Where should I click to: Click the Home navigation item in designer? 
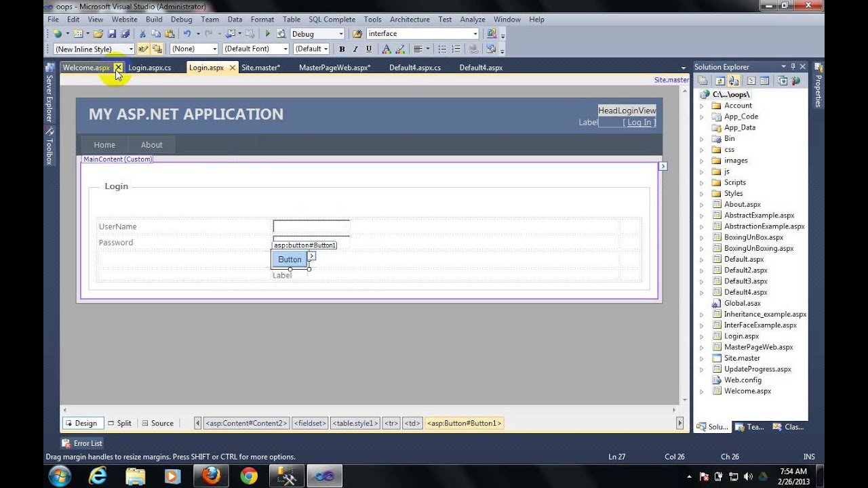104,145
